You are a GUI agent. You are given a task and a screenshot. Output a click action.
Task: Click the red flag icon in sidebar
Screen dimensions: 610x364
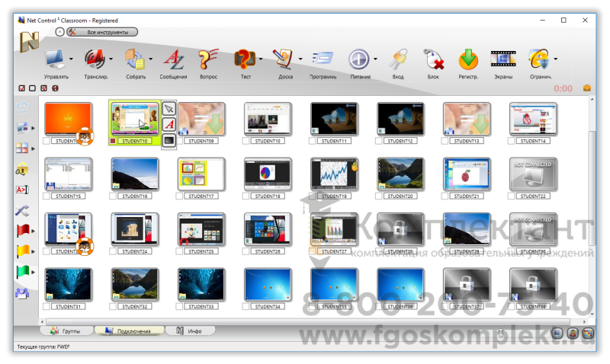tap(22, 231)
